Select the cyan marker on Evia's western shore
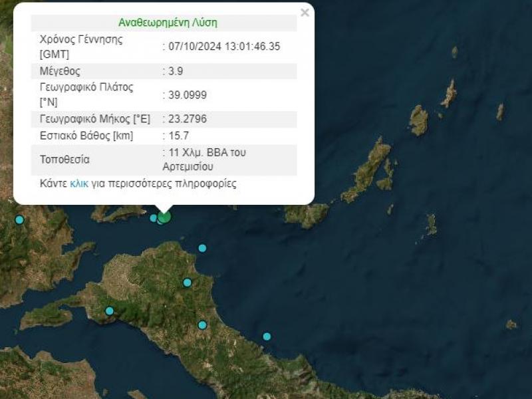Image resolution: width=532 pixels, height=399 pixels. click(110, 311)
